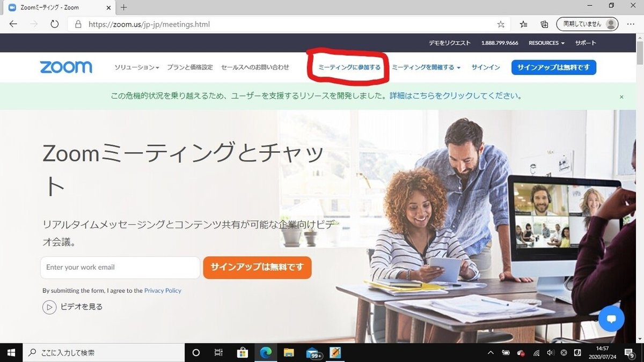The height and width of the screenshot is (362, 644).
Task: Show hidden system tray icons
Action: (x=491, y=353)
